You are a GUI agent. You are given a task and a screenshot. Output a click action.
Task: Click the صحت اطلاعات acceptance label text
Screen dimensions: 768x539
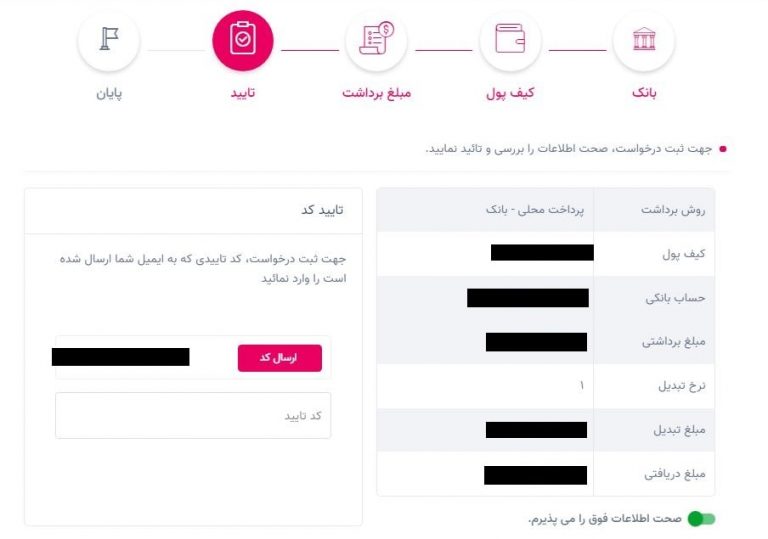[x=605, y=518]
